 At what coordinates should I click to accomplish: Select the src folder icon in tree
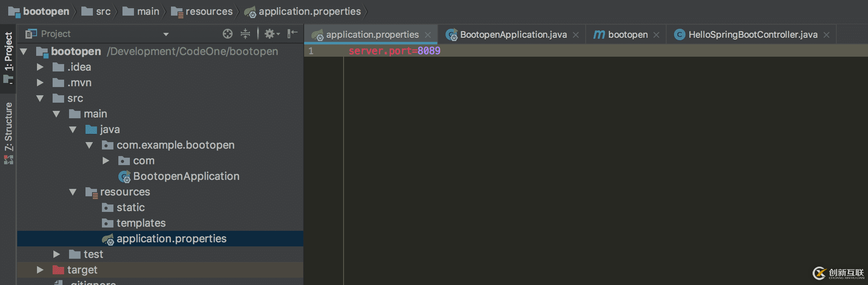(x=58, y=98)
